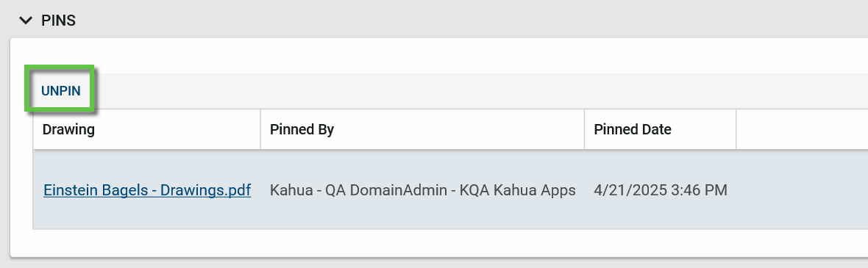Click gray background right of PINS title
Screen dimensions: 868x268
click(471, 21)
